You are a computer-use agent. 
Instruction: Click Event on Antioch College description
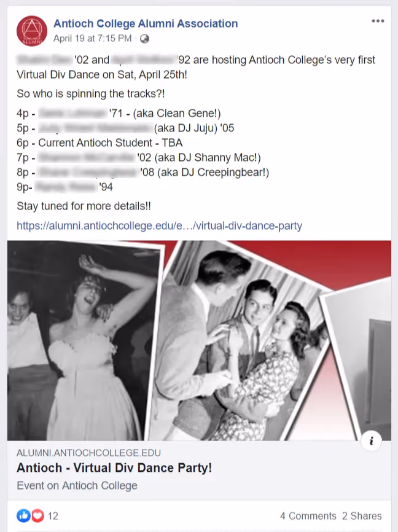77,485
